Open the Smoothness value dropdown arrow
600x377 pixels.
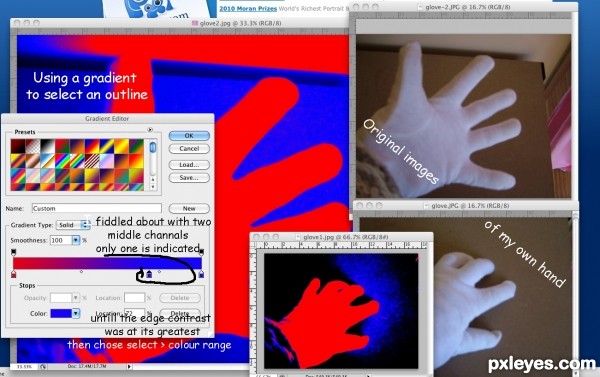tap(76, 240)
